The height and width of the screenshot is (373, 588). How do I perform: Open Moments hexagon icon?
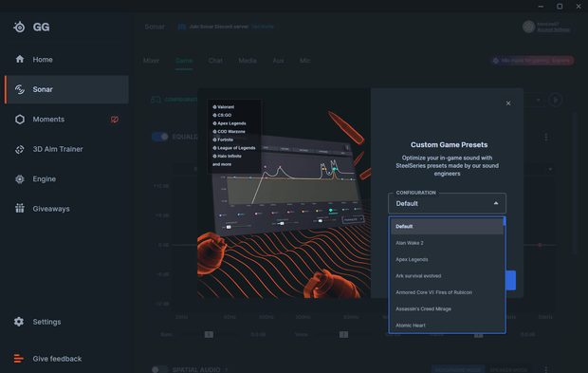(20, 120)
